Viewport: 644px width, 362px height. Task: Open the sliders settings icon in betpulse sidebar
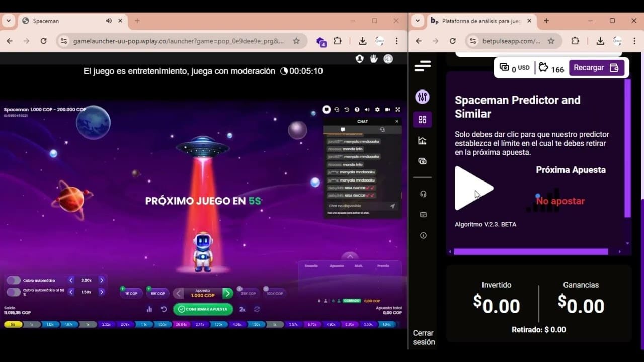(422, 97)
